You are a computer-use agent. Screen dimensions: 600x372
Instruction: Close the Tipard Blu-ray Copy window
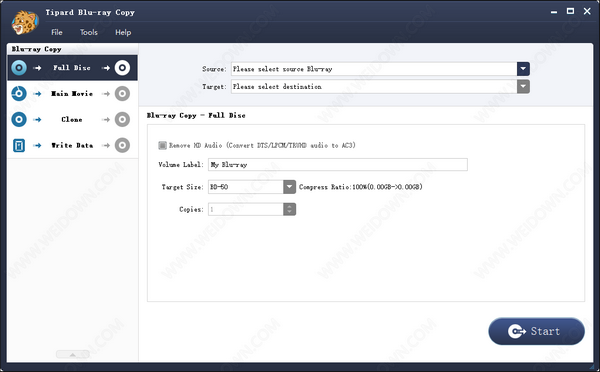(x=587, y=11)
